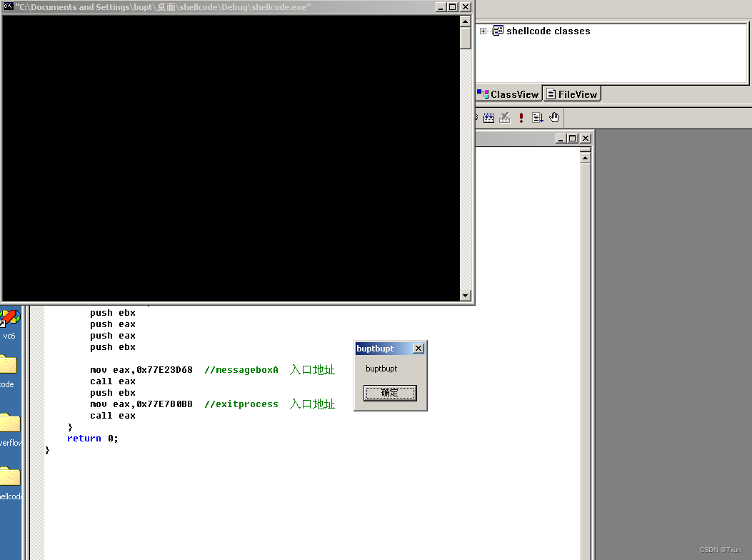Click the 'mov eax,0x77E7B0BB' code line
This screenshot has width=752, height=560.
[141, 404]
